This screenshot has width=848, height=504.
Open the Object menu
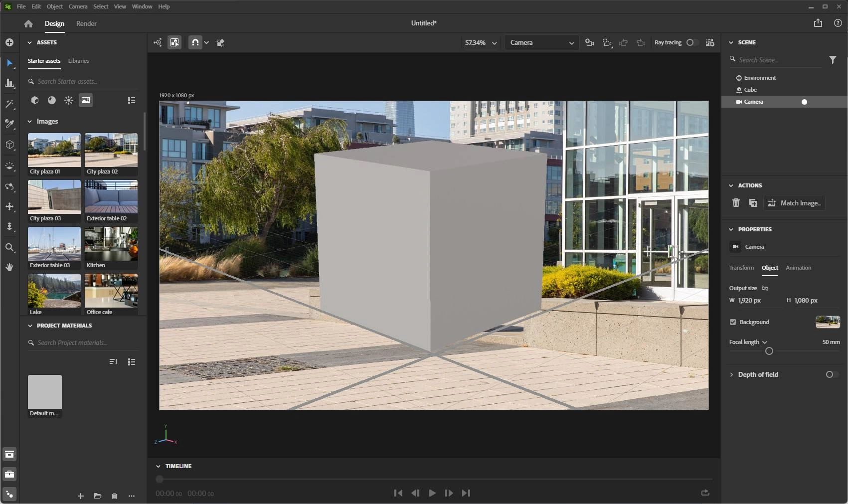(x=55, y=6)
